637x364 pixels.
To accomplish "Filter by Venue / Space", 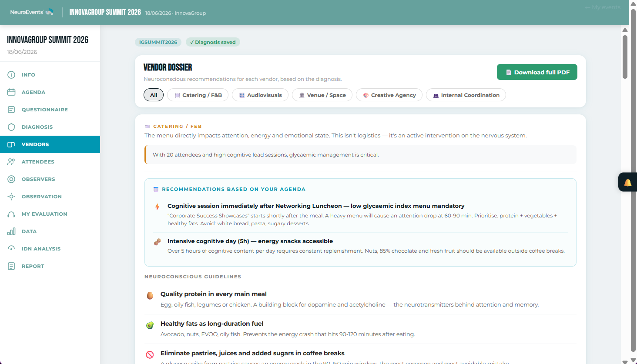I will [x=322, y=95].
